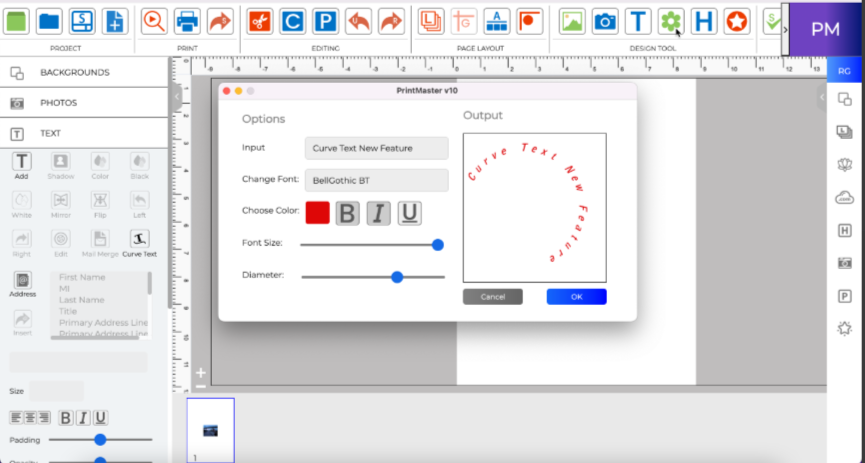The image size is (865, 463).
Task: Click the blue P paste icon
Action: [x=325, y=22]
